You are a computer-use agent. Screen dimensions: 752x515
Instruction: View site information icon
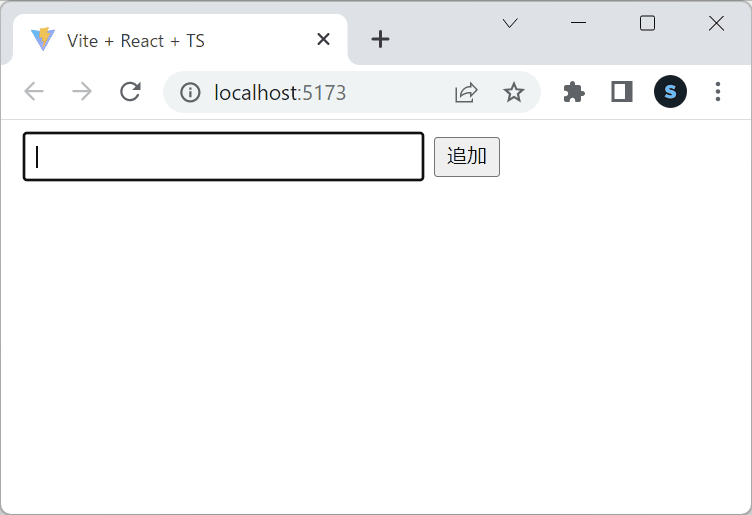point(190,92)
